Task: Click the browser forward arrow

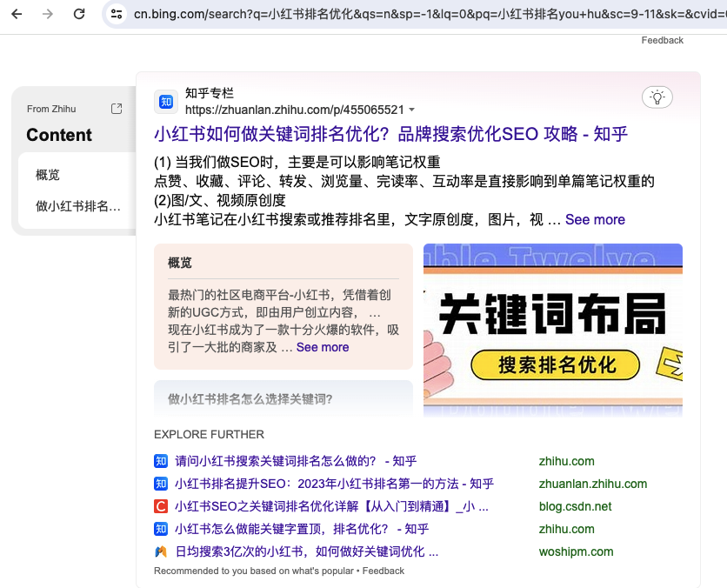Action: click(47, 14)
